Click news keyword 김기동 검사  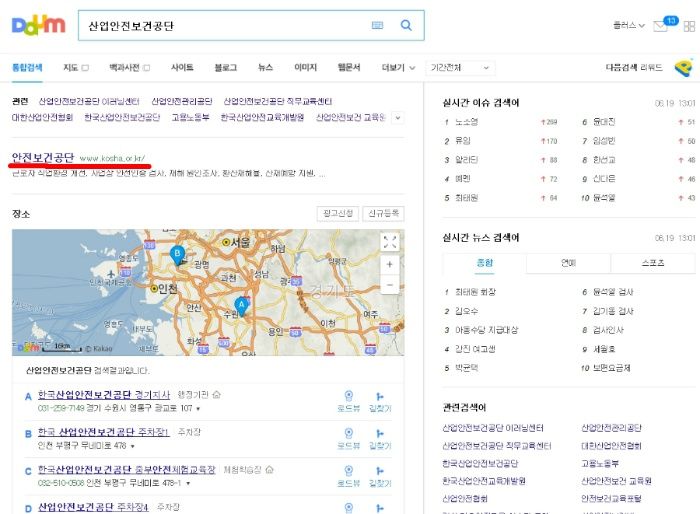[x=613, y=311]
